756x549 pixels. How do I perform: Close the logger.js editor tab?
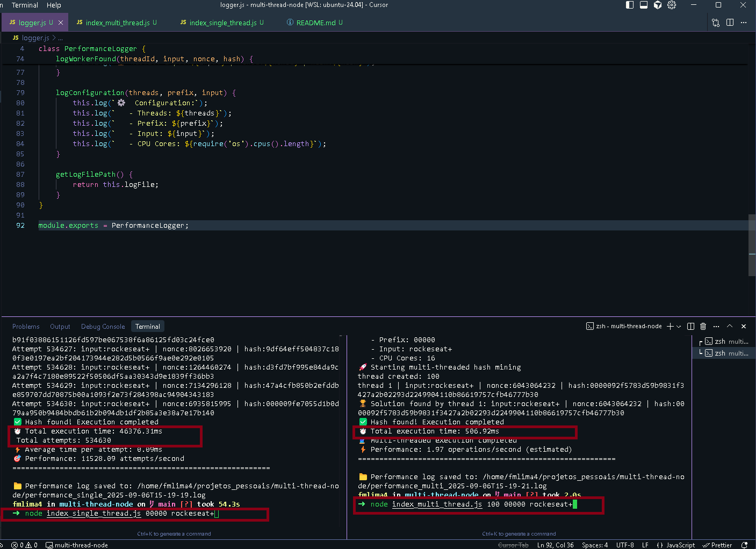coord(61,23)
